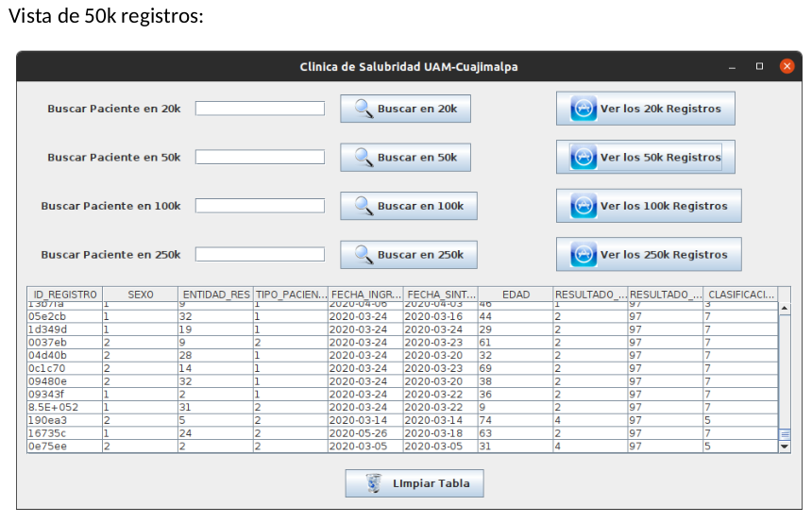Click the table scrollbar down arrow
The width and height of the screenshot is (812, 523).
(785, 447)
